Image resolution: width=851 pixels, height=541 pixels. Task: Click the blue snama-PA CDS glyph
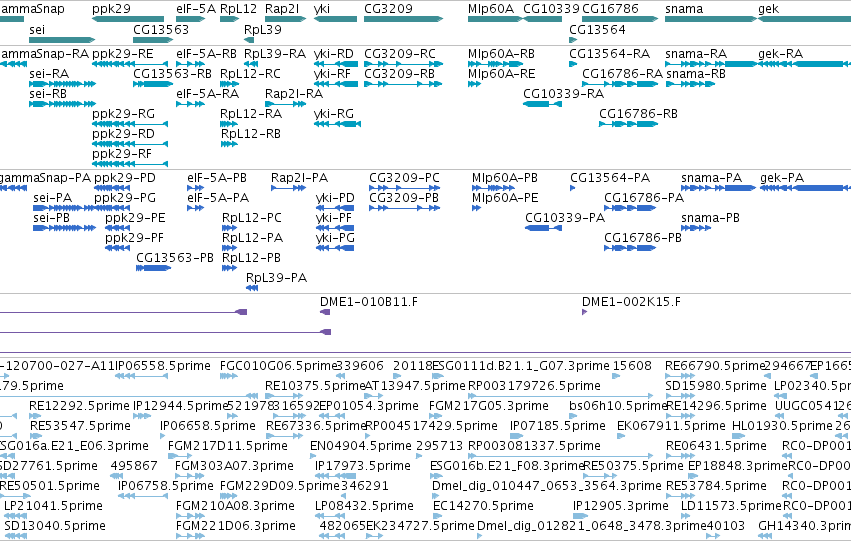718,188
